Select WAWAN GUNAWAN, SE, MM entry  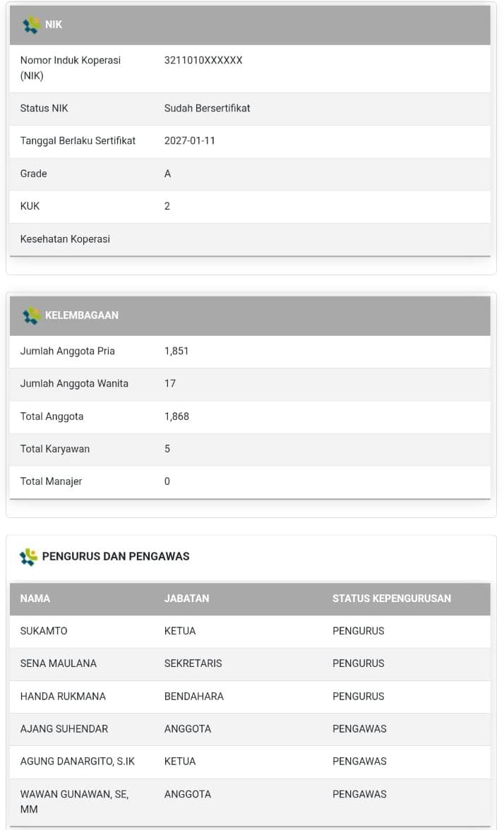click(x=74, y=801)
